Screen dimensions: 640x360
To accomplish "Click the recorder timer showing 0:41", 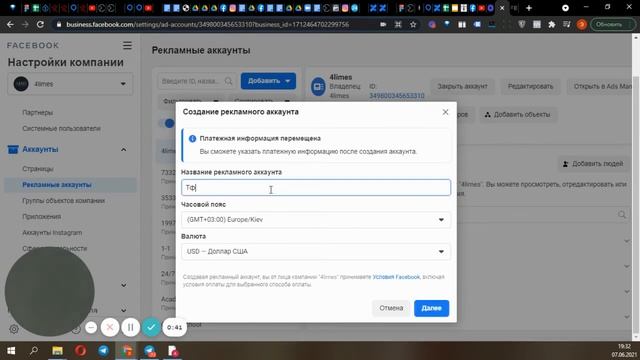I will tap(175, 327).
